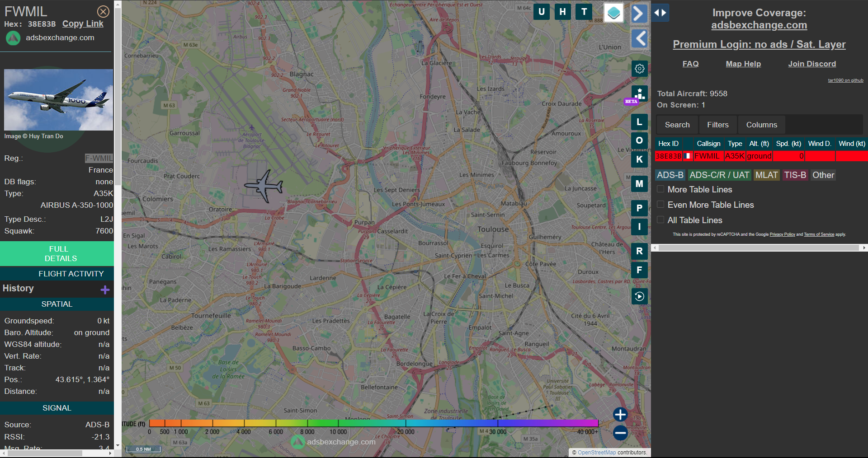Click the R map option button
Image resolution: width=868 pixels, height=458 pixels.
click(639, 251)
